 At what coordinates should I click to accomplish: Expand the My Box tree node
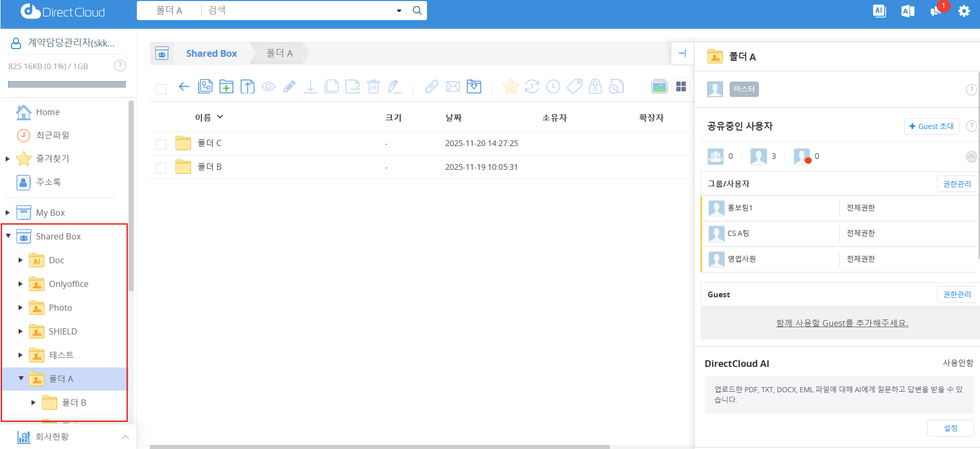click(x=8, y=213)
